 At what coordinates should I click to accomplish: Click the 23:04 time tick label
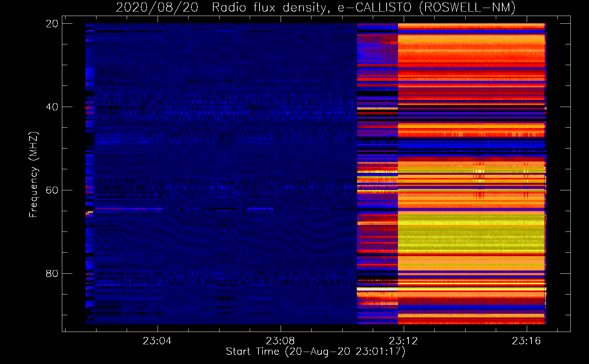pos(157,341)
